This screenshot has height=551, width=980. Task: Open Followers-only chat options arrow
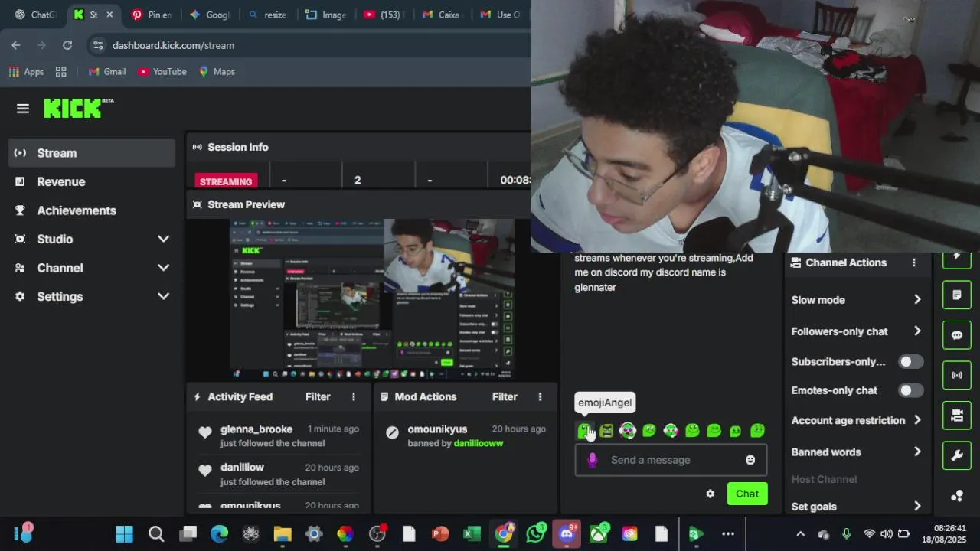917,331
